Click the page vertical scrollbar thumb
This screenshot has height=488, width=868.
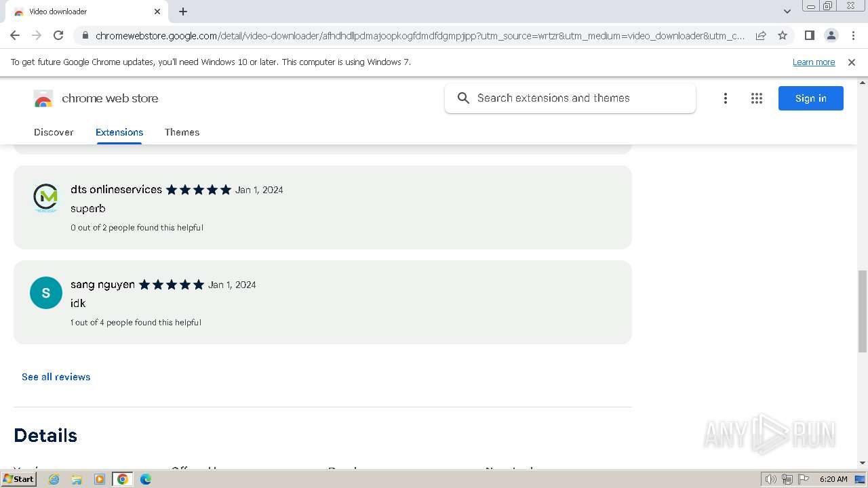pyautogui.click(x=863, y=311)
